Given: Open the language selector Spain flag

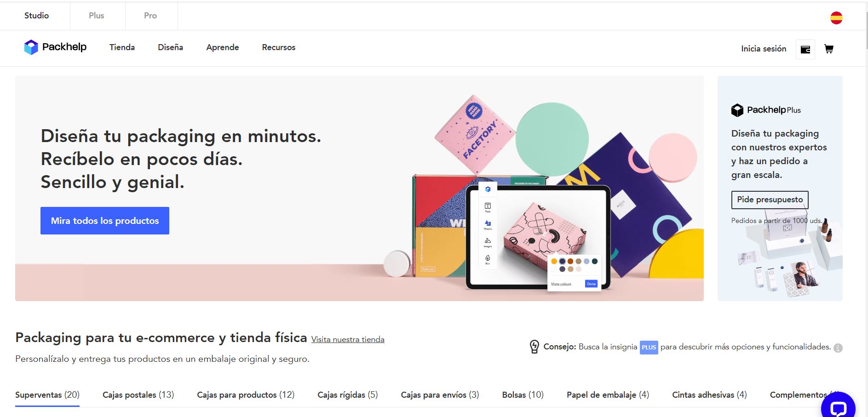Looking at the screenshot, I should [x=836, y=18].
